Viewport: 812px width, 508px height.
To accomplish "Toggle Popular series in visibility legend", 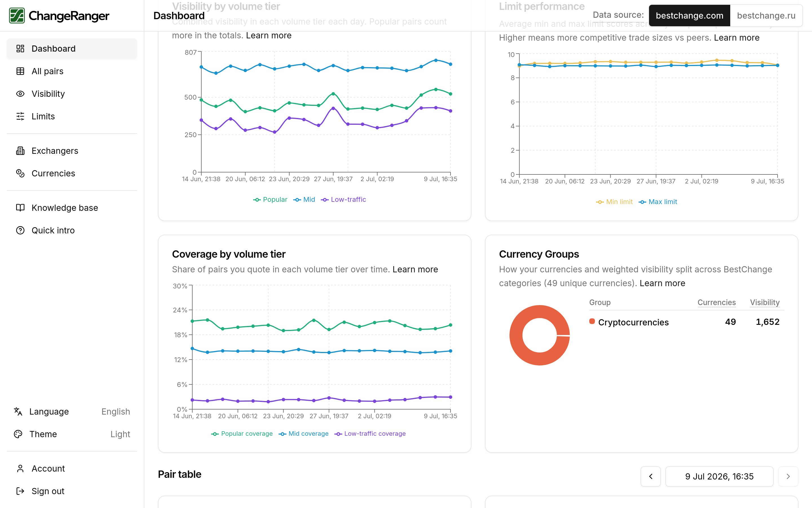I will 270,199.
